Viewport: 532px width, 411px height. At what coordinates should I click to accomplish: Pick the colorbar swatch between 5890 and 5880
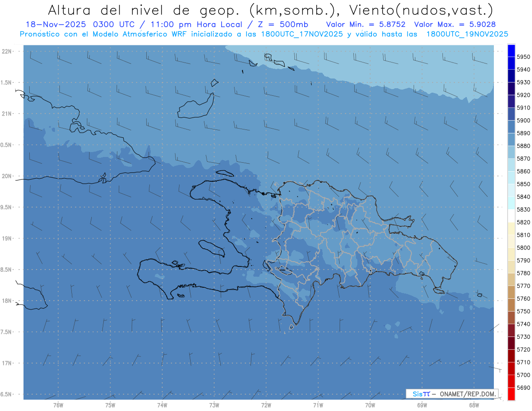[511, 139]
